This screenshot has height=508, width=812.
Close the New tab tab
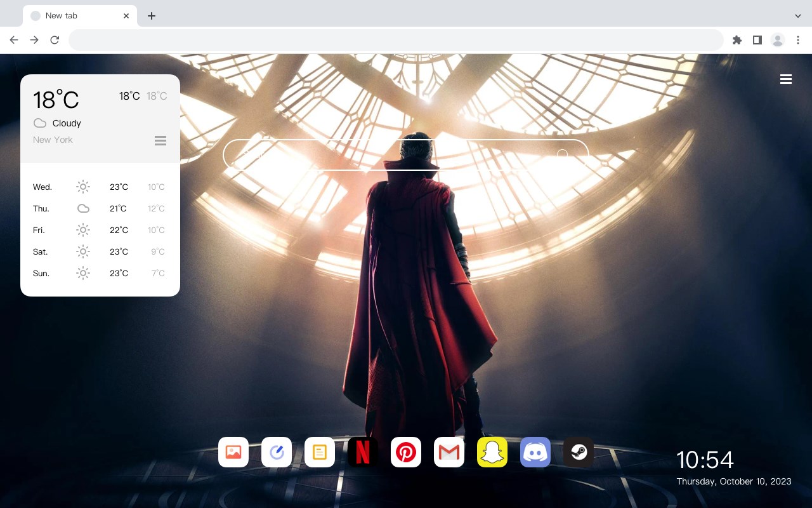126,16
